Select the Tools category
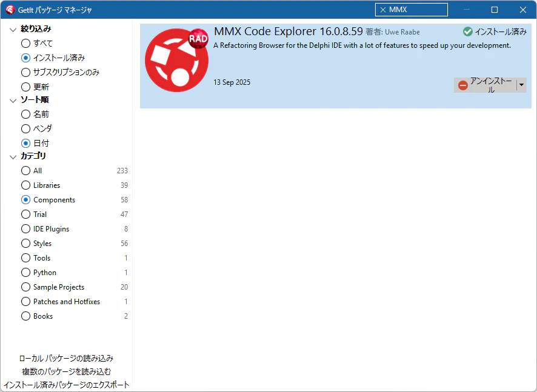This screenshot has width=537, height=392. pos(25,257)
